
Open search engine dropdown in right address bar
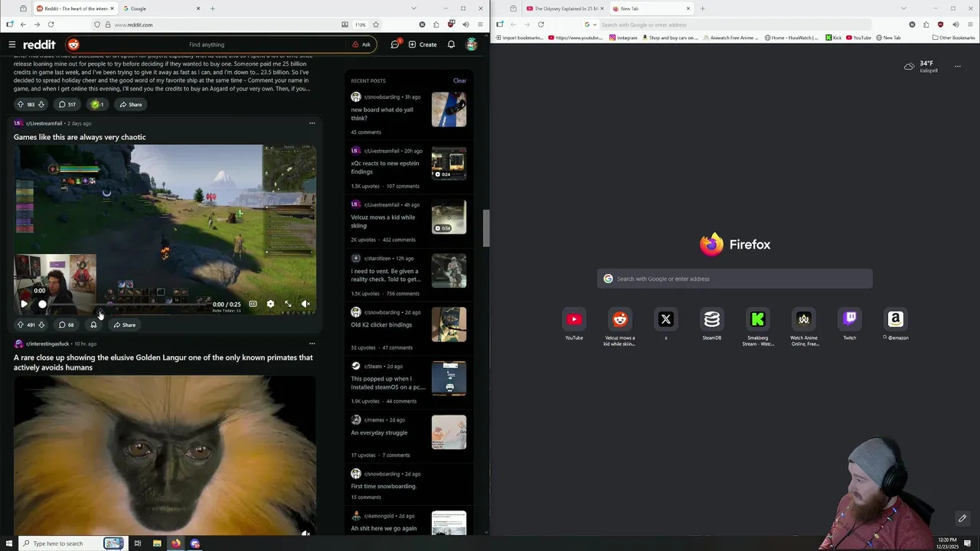(x=590, y=24)
